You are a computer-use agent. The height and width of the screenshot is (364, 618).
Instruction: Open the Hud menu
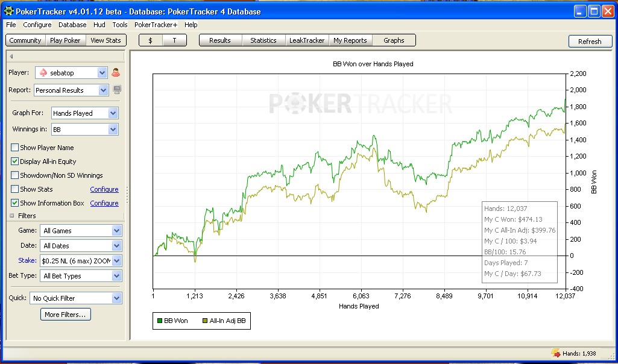(x=99, y=25)
